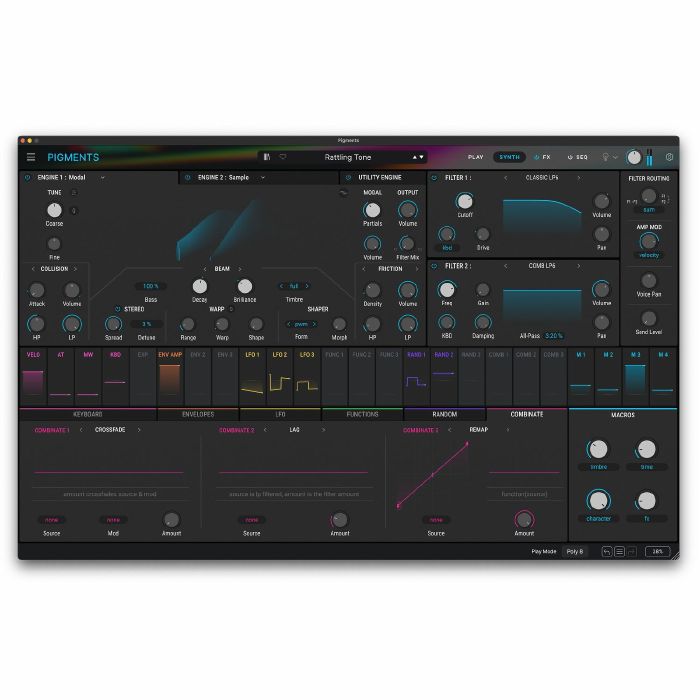Viewport: 700px width, 700px height.
Task: Click Combinate 1 Source none selector
Action: pos(51,520)
